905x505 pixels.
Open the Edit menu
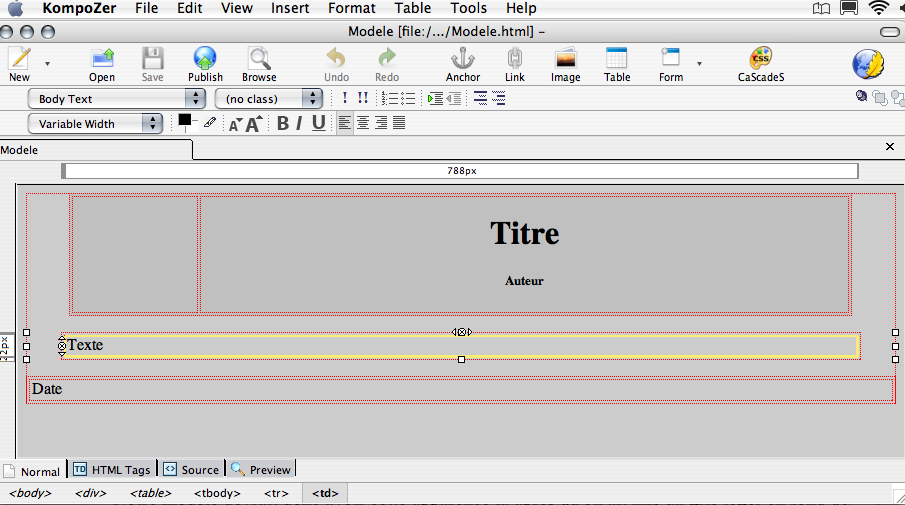[189, 8]
